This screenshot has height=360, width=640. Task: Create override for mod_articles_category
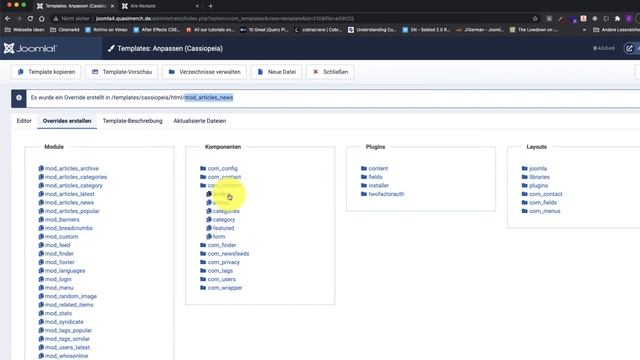[x=71, y=185]
